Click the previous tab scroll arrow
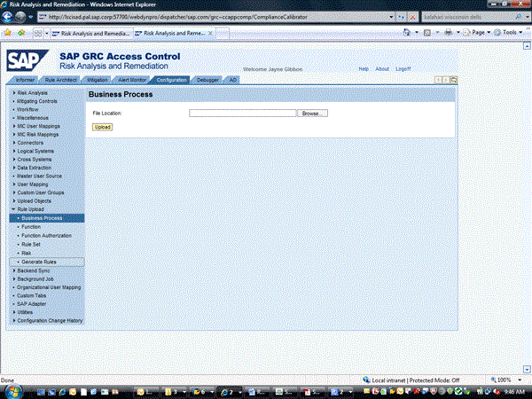532x399 pixels. 438,80
